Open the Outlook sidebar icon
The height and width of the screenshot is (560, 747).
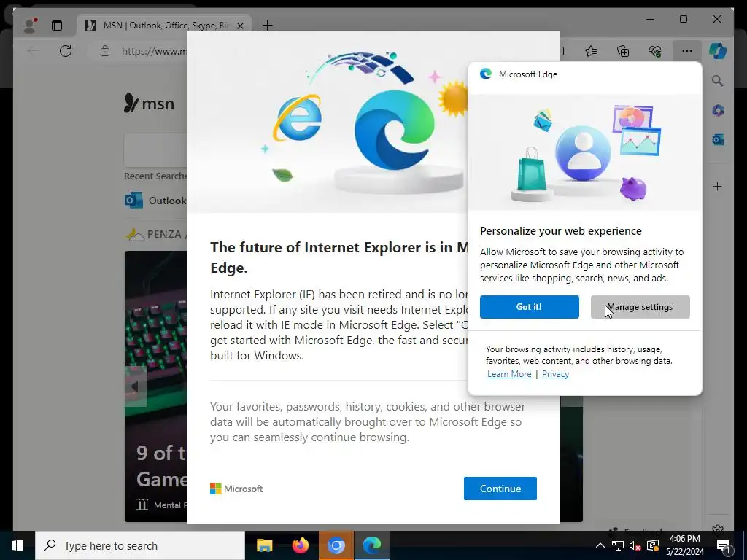[718, 139]
